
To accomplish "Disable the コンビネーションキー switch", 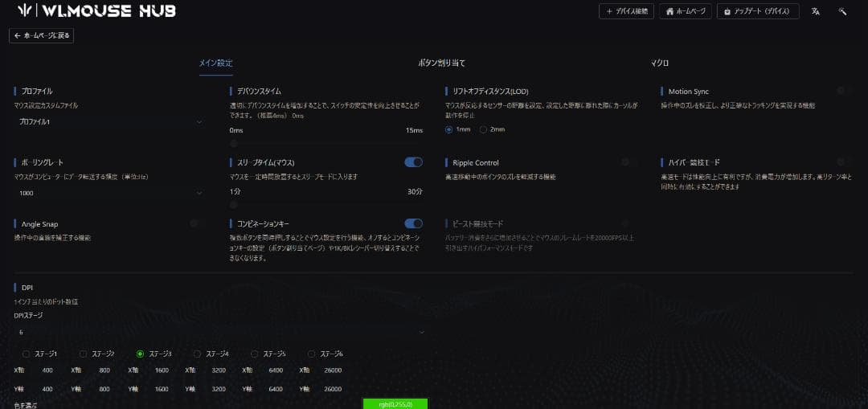I will [413, 223].
